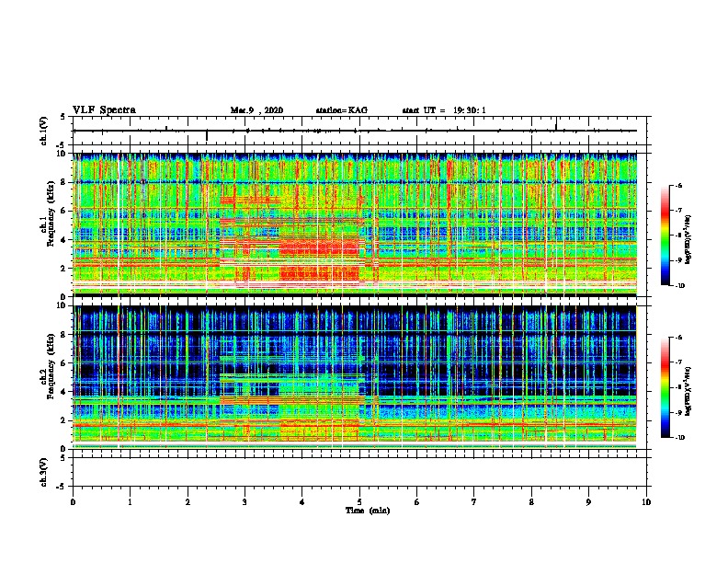Click the ch.2 spectrogram color scale bar
The width and height of the screenshot is (728, 563).
click(x=665, y=387)
